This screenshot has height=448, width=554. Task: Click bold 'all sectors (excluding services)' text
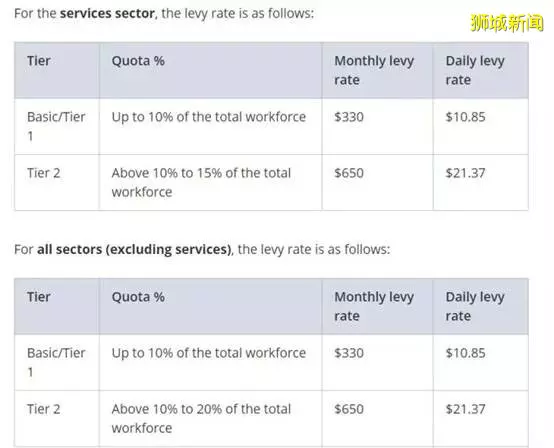134,249
